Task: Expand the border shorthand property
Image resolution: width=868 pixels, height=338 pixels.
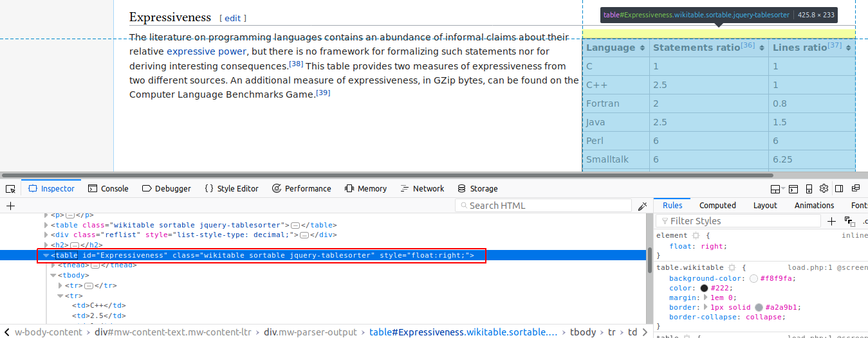Action: tap(706, 308)
